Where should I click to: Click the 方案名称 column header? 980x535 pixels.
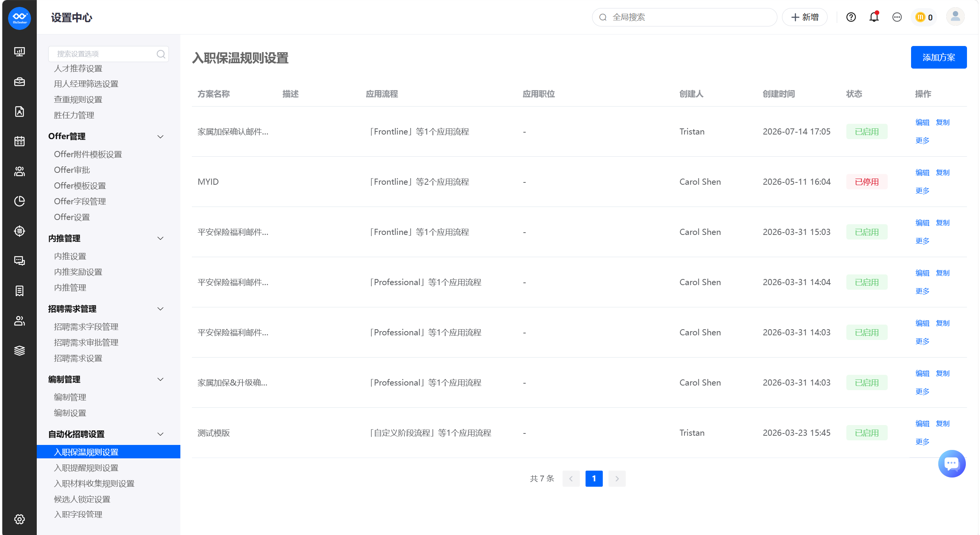pos(214,94)
